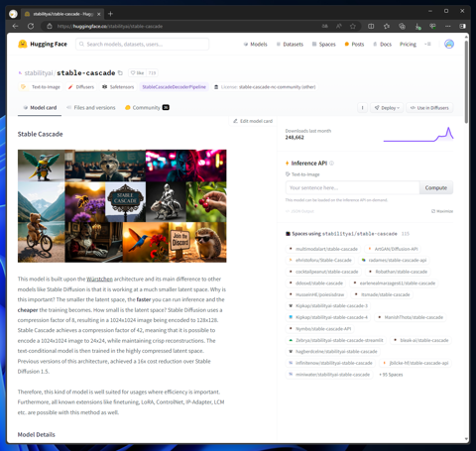Screen dimensions: 476x451
Task: Open the stabilityai organization link
Action: (39, 73)
